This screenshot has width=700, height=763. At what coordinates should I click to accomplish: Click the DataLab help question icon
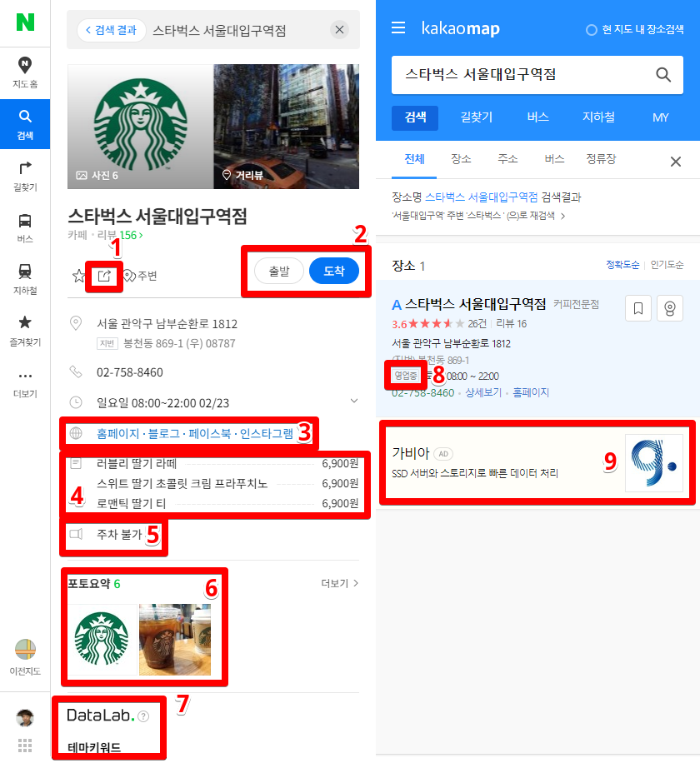coord(143,716)
